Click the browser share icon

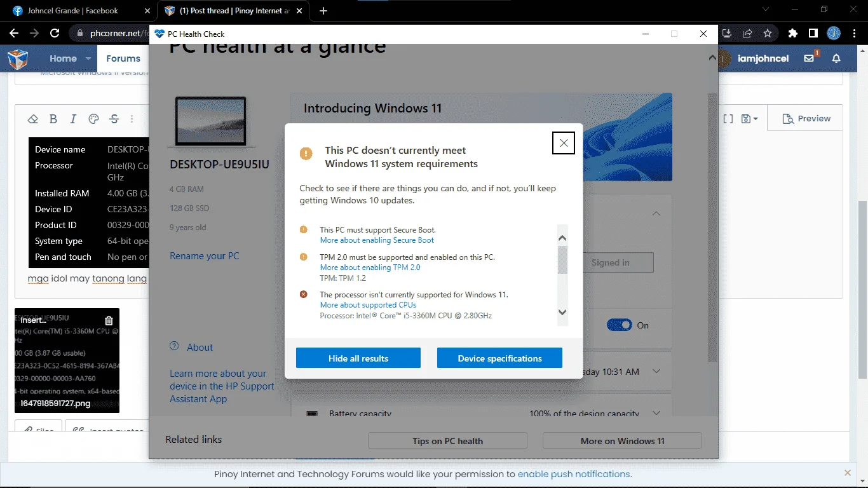pyautogui.click(x=747, y=33)
